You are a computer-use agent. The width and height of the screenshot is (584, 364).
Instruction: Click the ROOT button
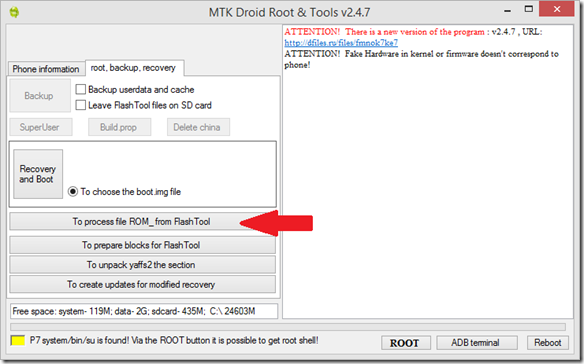(x=405, y=342)
